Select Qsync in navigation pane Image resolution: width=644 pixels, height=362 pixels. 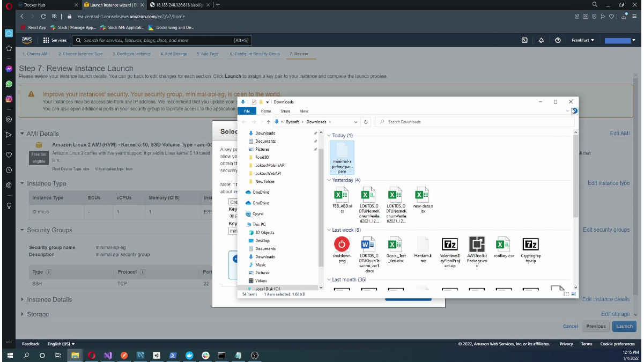[x=258, y=213]
